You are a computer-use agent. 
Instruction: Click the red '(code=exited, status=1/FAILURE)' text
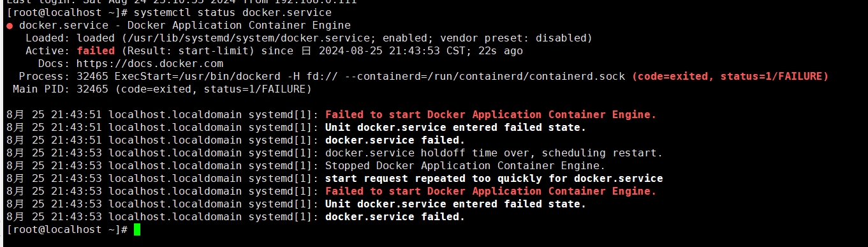[730, 77]
